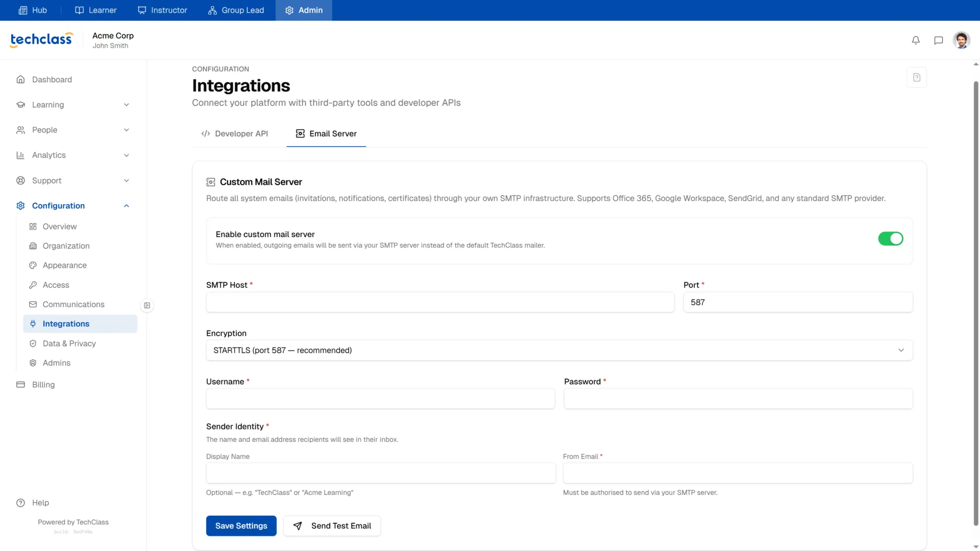Click the sidebar collapse icon
Screen dimensions: 980x551
147,306
